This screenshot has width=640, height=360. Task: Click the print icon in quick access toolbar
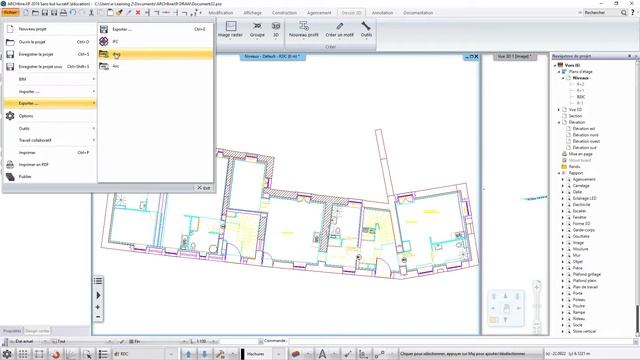(x=63, y=13)
